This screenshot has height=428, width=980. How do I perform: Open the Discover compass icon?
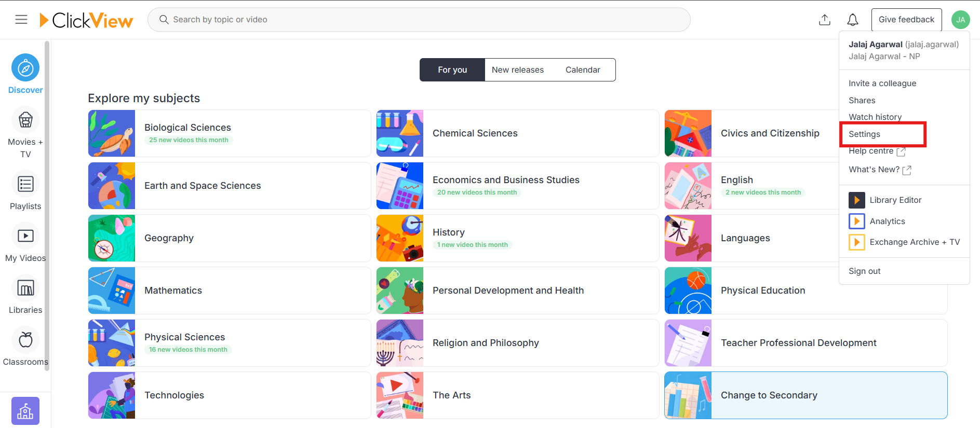click(x=25, y=67)
